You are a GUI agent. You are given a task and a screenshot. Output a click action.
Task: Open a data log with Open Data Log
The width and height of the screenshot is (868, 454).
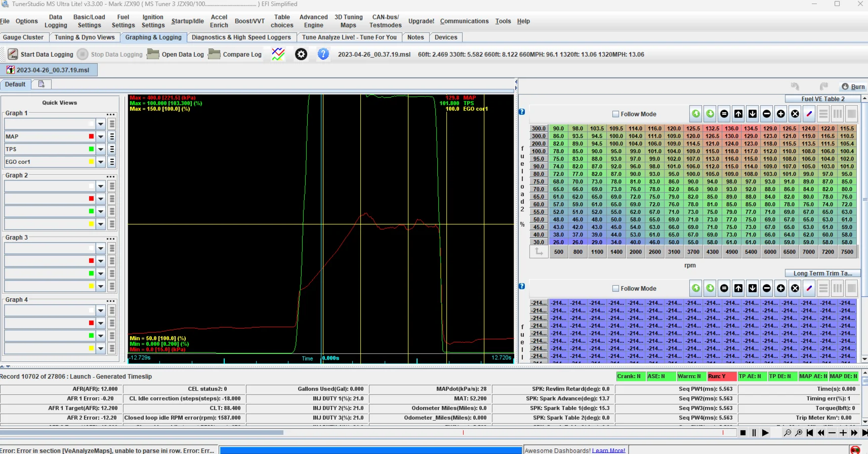click(176, 55)
